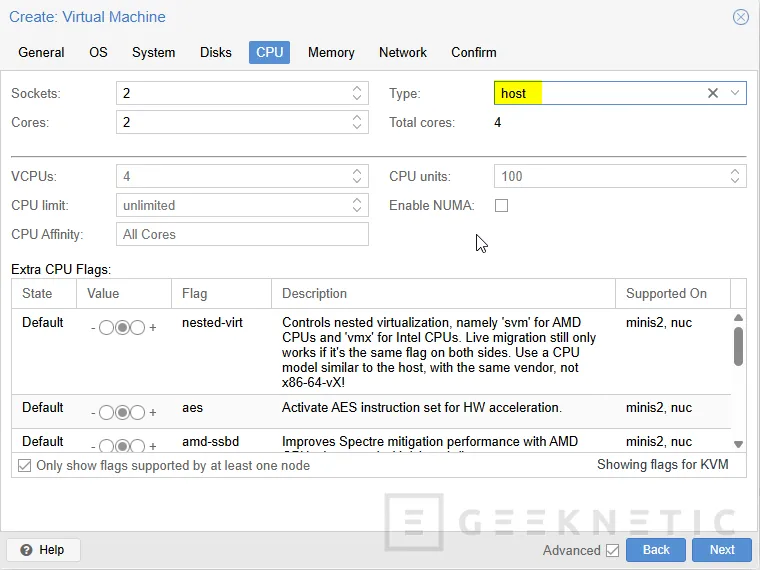Decrease CPU units with the down arrow
The width and height of the screenshot is (760, 570).
coord(735,181)
